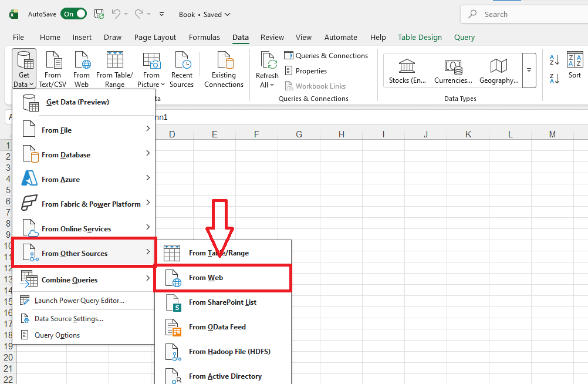Screen dimensions: 588x384
Task: Click the Redo arrow icon
Action: click(139, 14)
